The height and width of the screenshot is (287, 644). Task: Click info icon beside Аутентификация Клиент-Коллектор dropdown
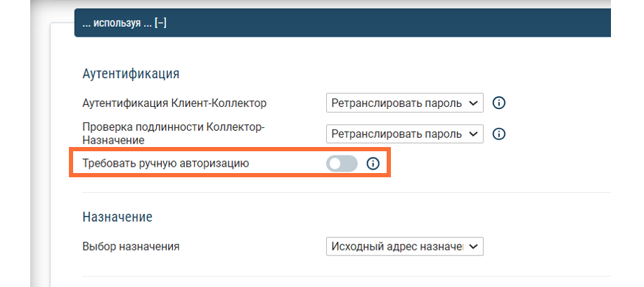tap(499, 103)
